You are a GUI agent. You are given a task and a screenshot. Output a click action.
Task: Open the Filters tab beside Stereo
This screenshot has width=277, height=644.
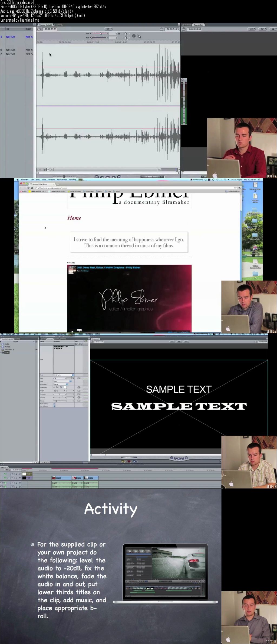pos(58,25)
